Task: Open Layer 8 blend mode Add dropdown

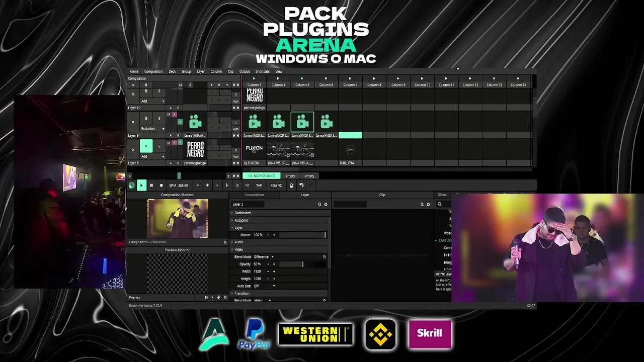Action: tap(152, 156)
